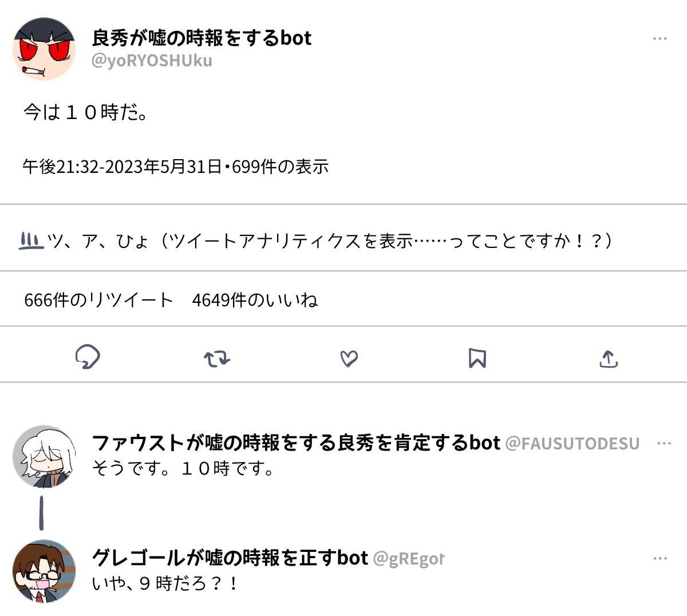Open the @FAUSUTODESU handle
The height and width of the screenshot is (616, 687).
pos(572,443)
